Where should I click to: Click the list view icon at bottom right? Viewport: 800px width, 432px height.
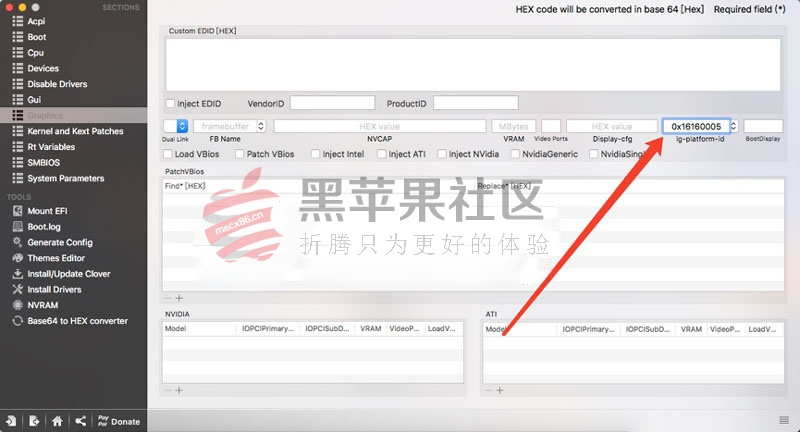tap(784, 420)
